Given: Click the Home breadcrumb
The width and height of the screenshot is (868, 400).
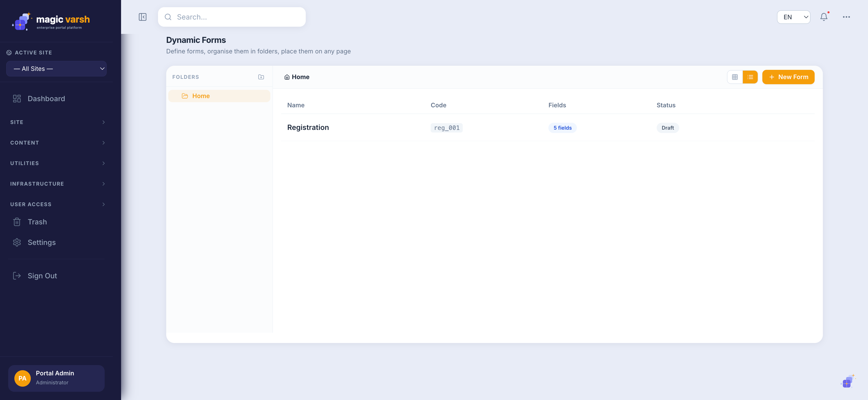Looking at the screenshot, I should pos(297,77).
